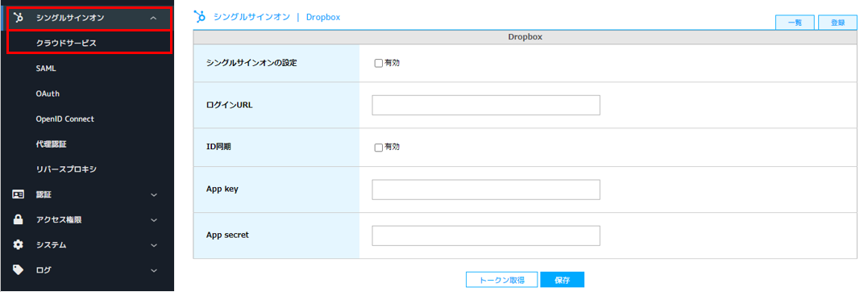
Task: Click the シングルサインオン breadcrumb text in header
Action: 251,17
